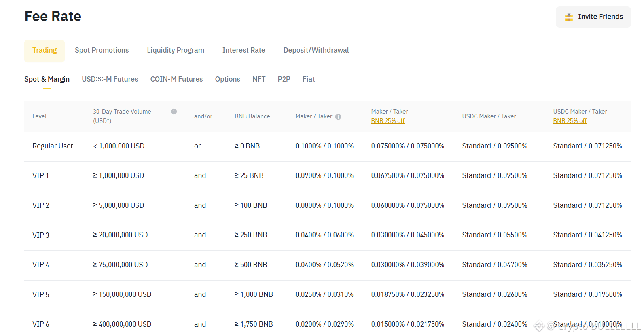Click the Regular User level cell
The image size is (644, 336).
point(53,146)
